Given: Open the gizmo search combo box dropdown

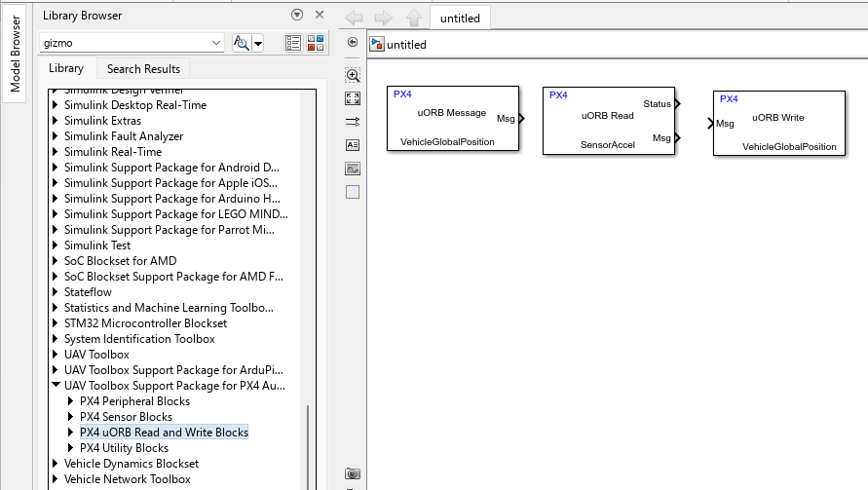Looking at the screenshot, I should [x=216, y=43].
